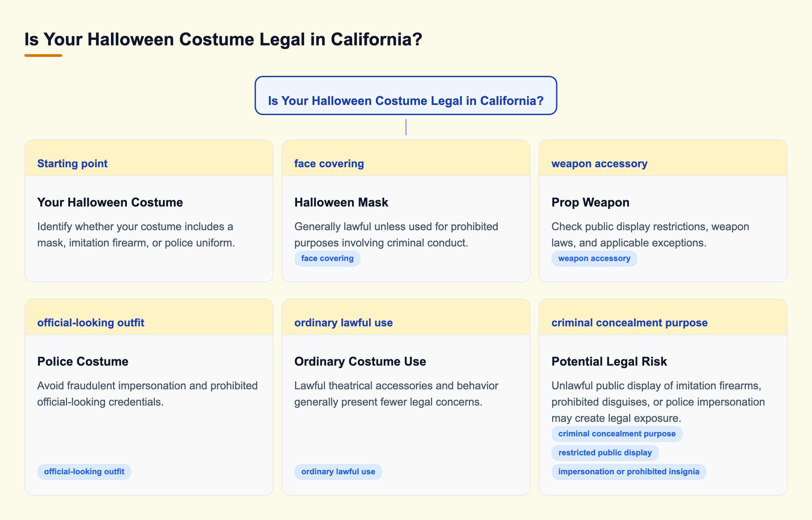Click the 'criminal concealment purpose' card header label
The image size is (812, 520).
pyautogui.click(x=629, y=323)
